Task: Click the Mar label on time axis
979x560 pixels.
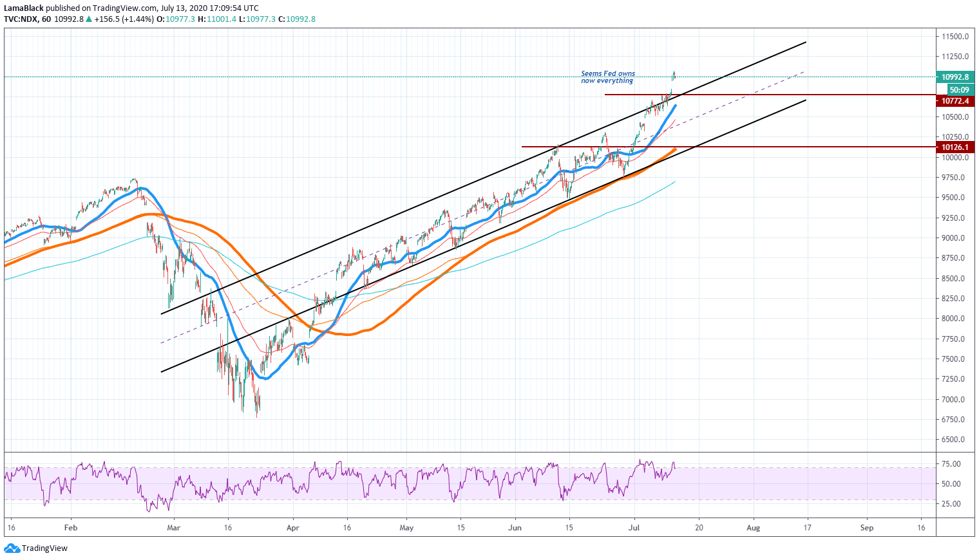Action: tap(173, 528)
